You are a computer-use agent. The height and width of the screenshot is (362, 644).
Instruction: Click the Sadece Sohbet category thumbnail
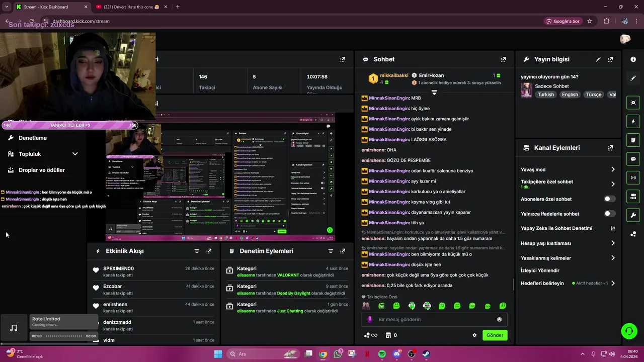[526, 90]
